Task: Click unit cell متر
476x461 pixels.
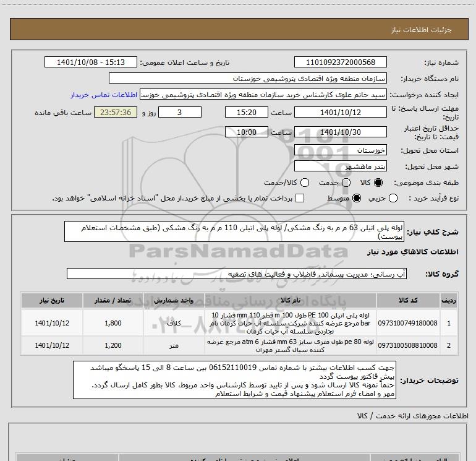Action: tap(174, 345)
